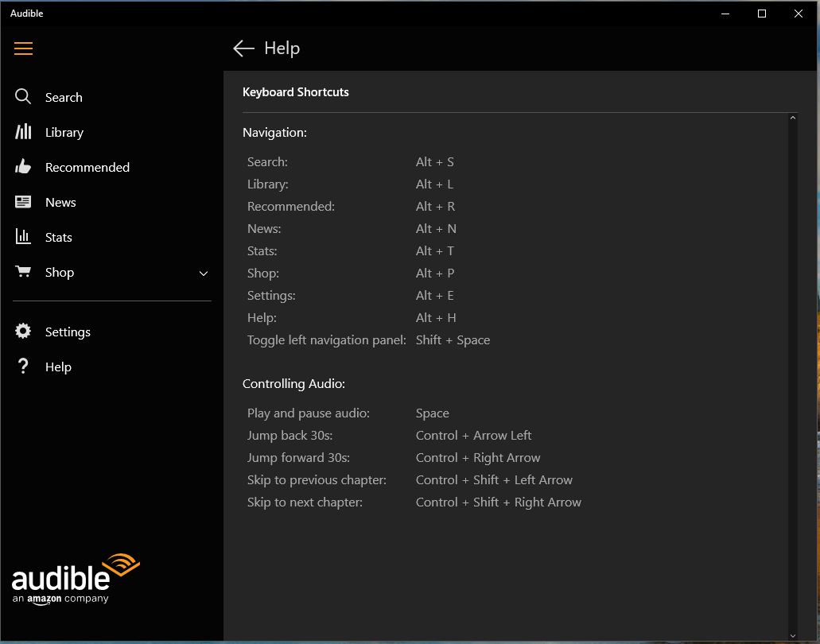Click the Stats bar chart icon

point(23,237)
